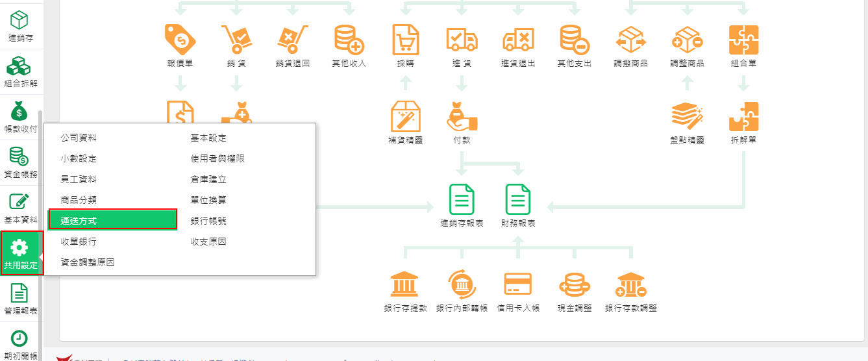Open the 帳款收付 sidebar module
The height and width of the screenshot is (361, 868).
(19, 118)
